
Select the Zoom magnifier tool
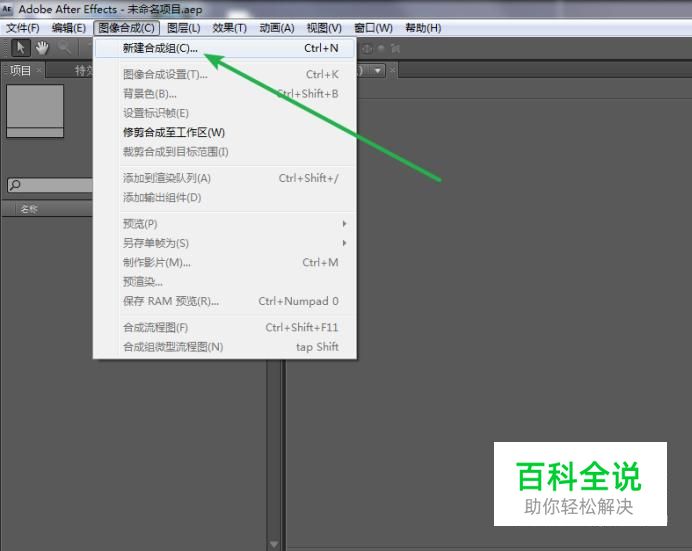(64, 48)
